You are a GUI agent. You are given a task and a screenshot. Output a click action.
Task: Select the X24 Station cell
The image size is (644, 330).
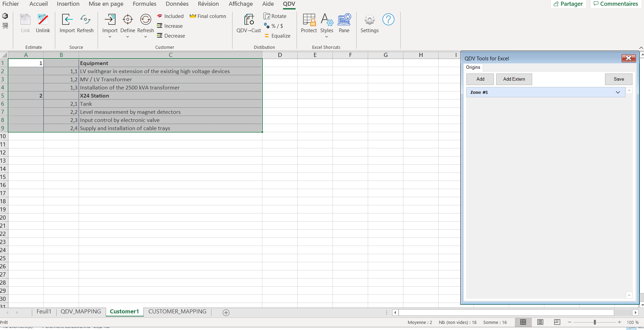click(170, 96)
